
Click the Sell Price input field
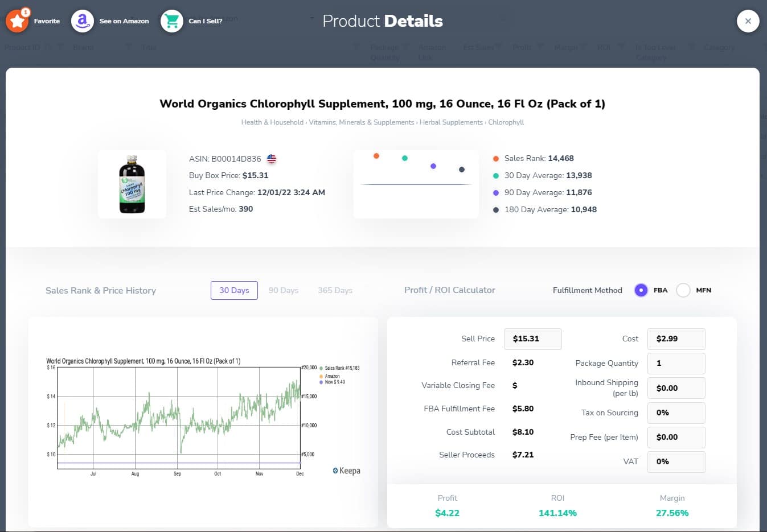pyautogui.click(x=533, y=339)
